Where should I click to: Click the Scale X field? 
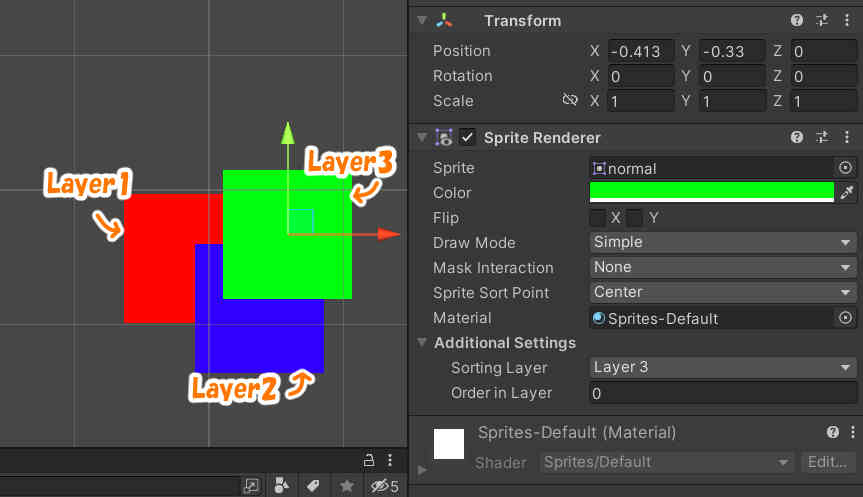click(x=641, y=101)
